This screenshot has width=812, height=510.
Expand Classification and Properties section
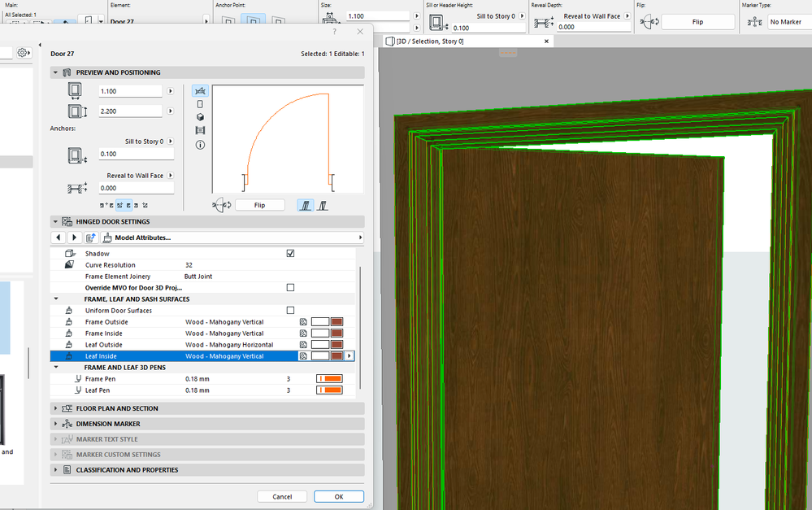pos(127,470)
